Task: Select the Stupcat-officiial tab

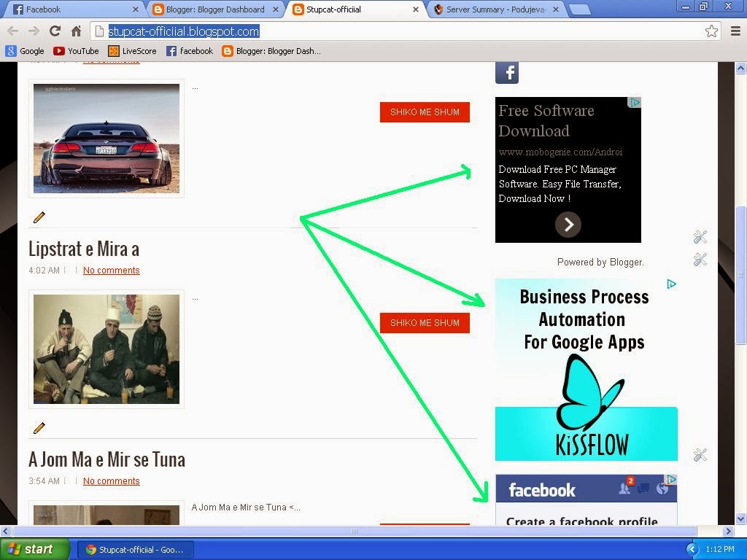Action: pyautogui.click(x=355, y=9)
